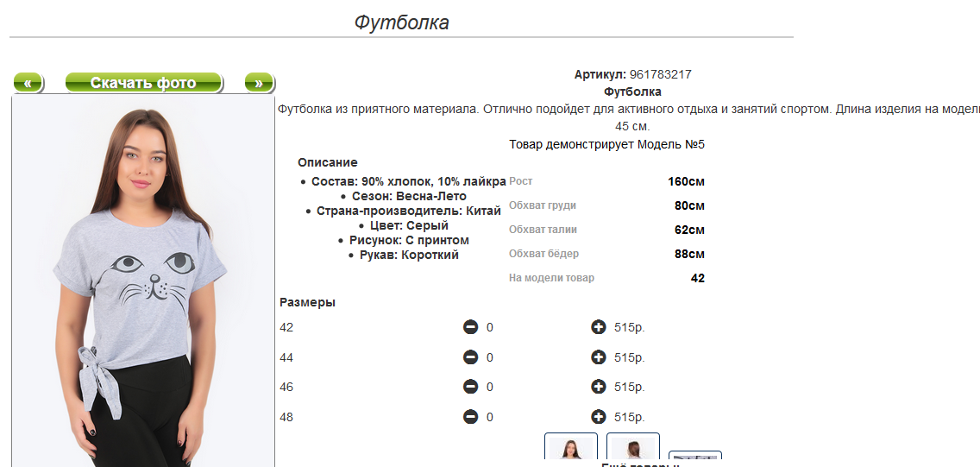Click the Состав: 90% хлопок, 10% лайкра line

pos(409,181)
